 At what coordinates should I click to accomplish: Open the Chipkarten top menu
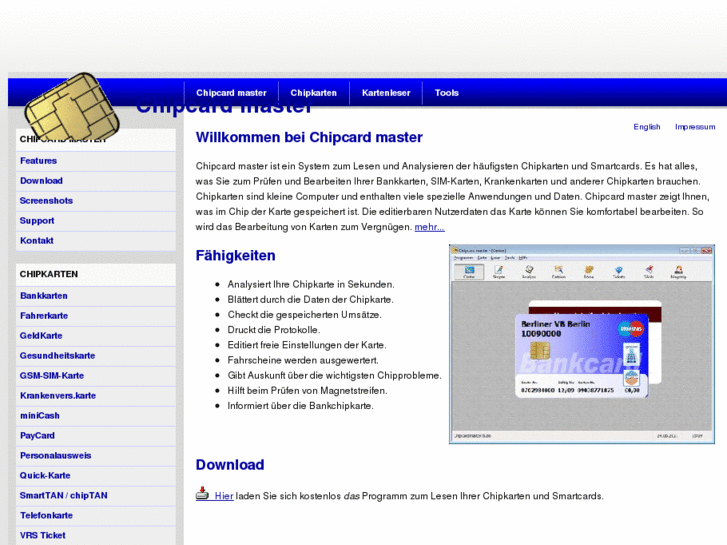coord(313,93)
